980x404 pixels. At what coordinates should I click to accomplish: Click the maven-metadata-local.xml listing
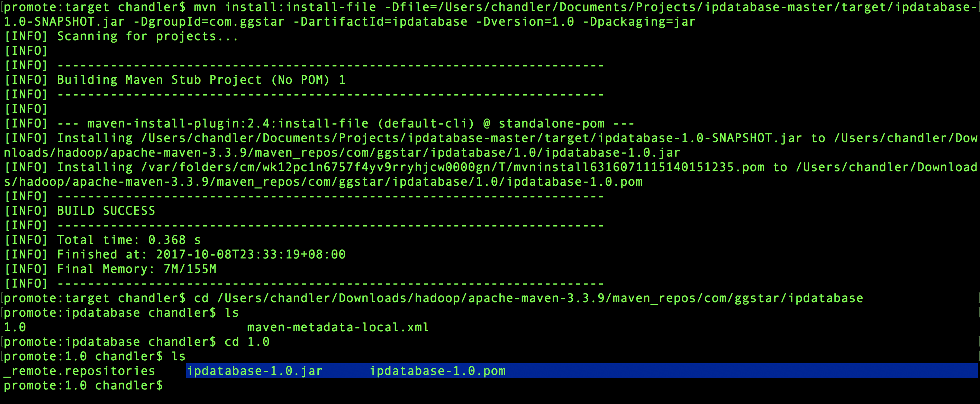[338, 327]
